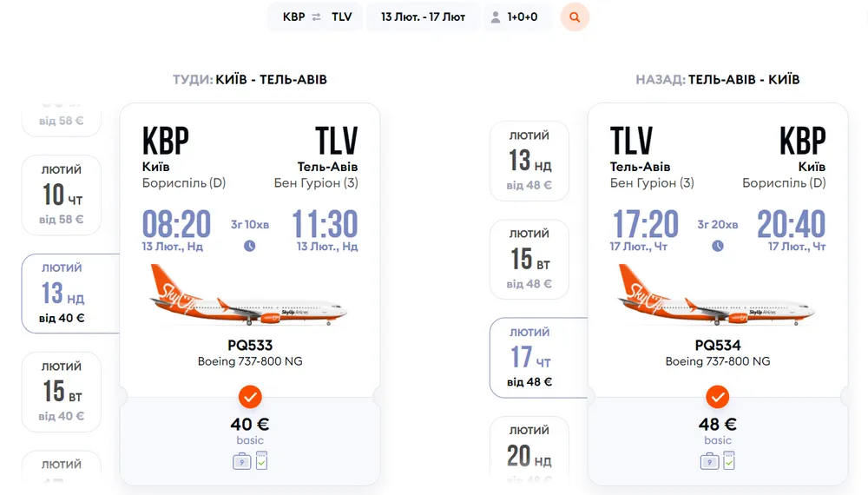Select outbound date Лютий 15 вт, від 40 €
The height and width of the screenshot is (495, 868).
click(62, 392)
